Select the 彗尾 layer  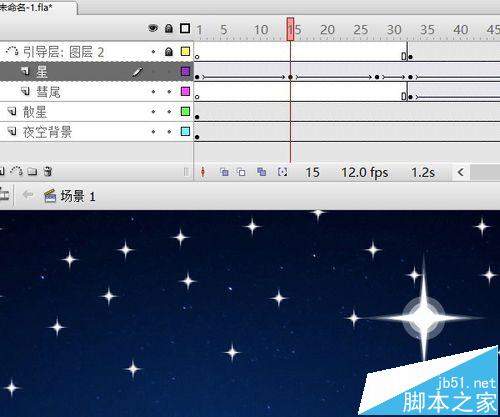click(97, 91)
